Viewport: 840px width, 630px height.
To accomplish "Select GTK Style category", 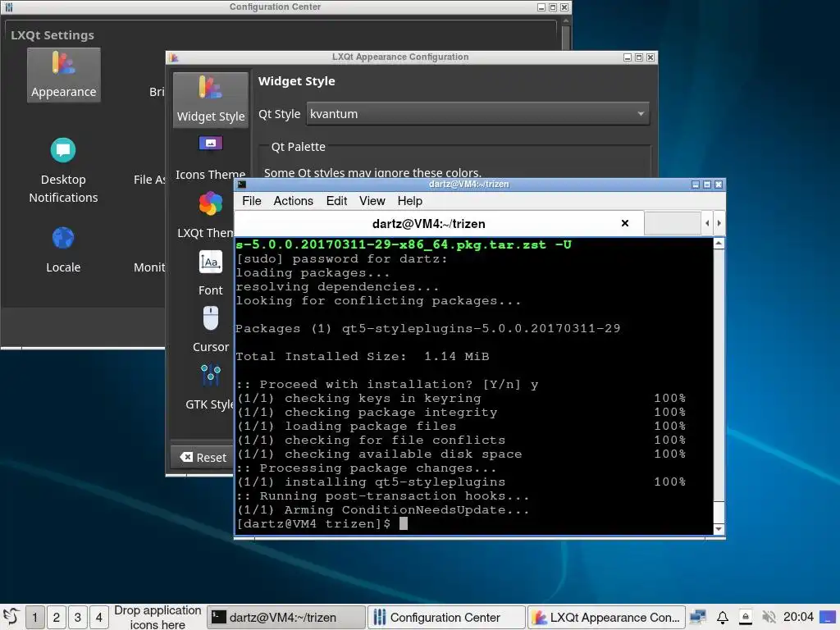I will (211, 387).
